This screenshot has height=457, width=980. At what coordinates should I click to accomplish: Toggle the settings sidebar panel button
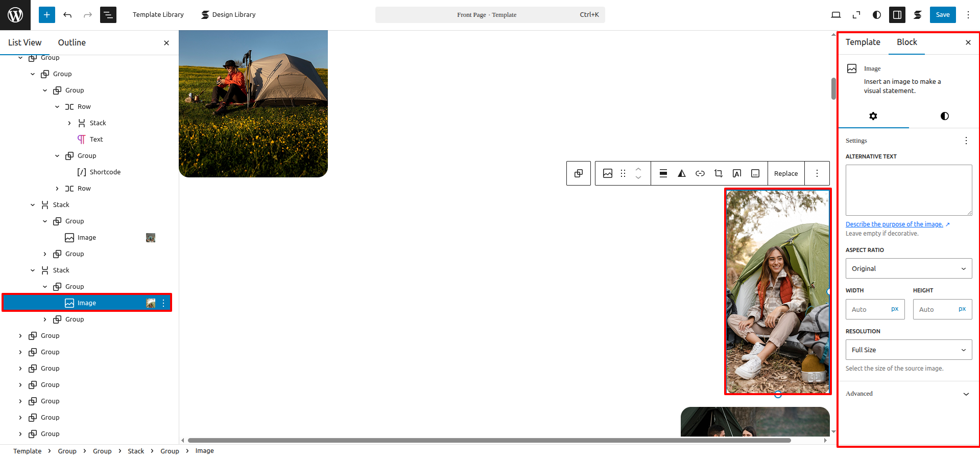(x=897, y=15)
